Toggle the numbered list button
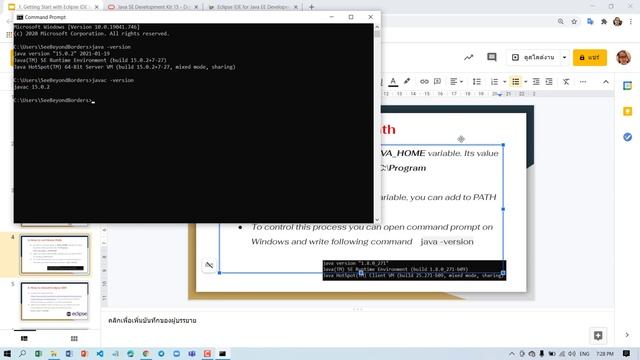The height and width of the screenshot is (360, 640). pyautogui.click(x=494, y=82)
